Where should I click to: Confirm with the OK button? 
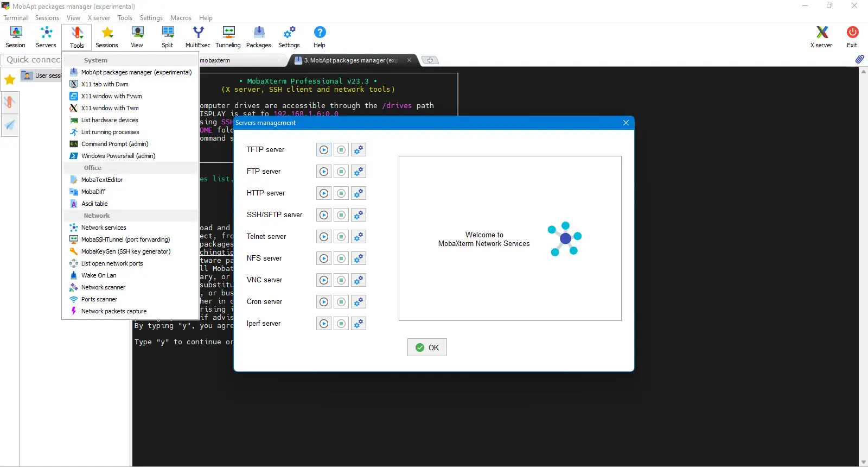tap(427, 348)
